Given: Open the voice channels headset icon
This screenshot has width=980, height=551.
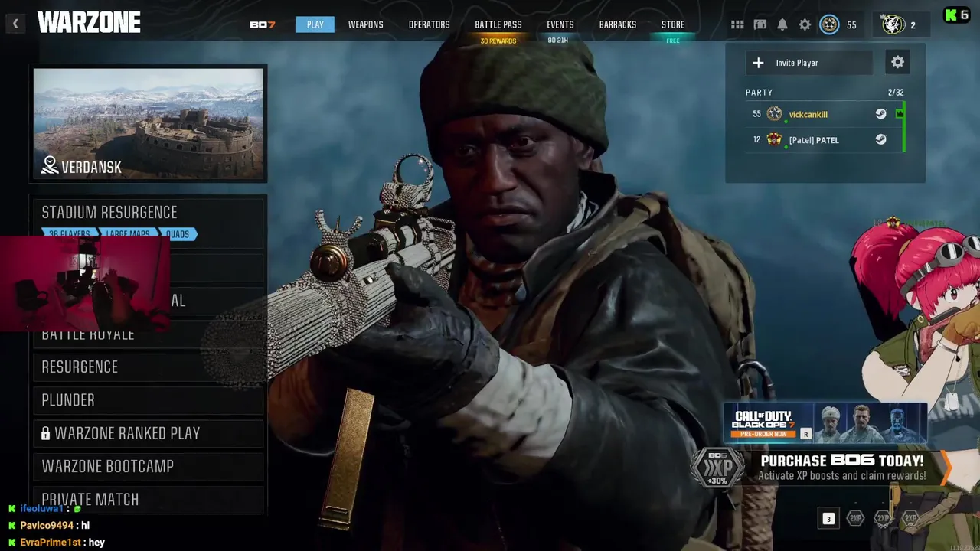Looking at the screenshot, I should pos(759,24).
